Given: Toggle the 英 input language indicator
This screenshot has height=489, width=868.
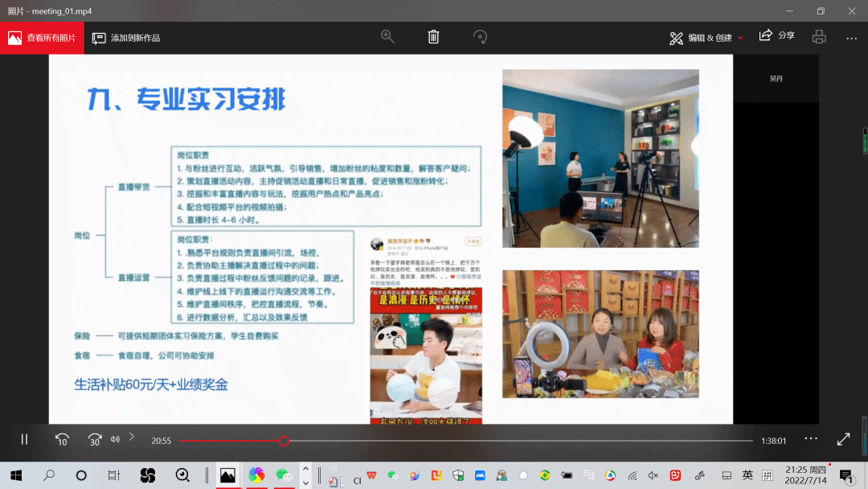Looking at the screenshot, I should pyautogui.click(x=747, y=475).
